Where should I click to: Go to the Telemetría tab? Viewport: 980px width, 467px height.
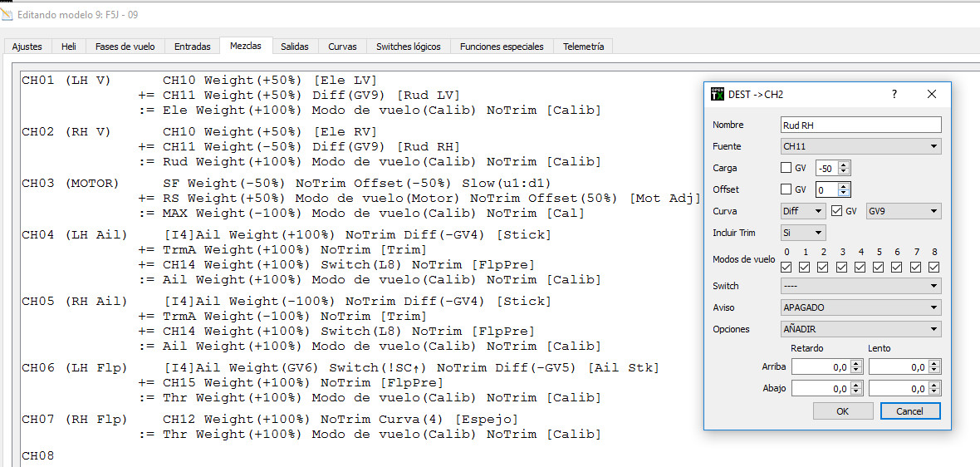(583, 47)
